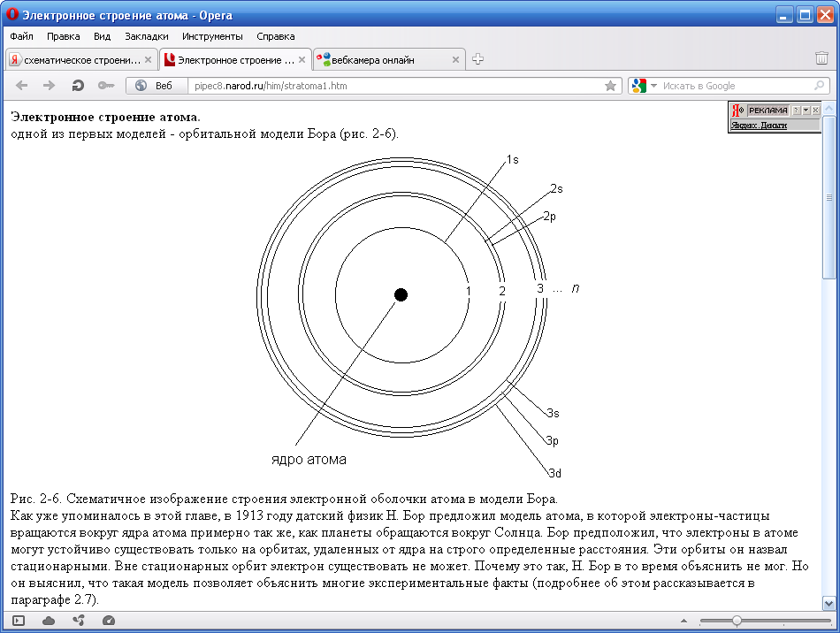Select the 'Электронное строение' tab
The height and width of the screenshot is (633, 840).
coord(236,60)
